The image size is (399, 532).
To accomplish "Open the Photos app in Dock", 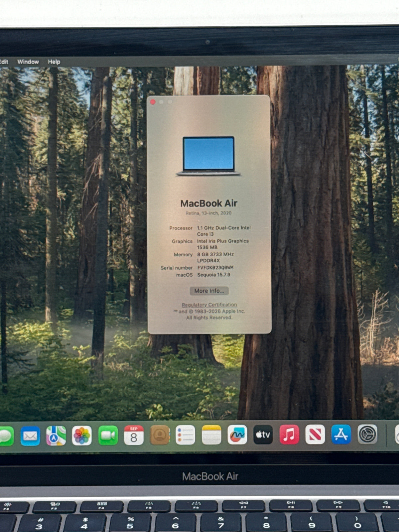I will pos(82,435).
